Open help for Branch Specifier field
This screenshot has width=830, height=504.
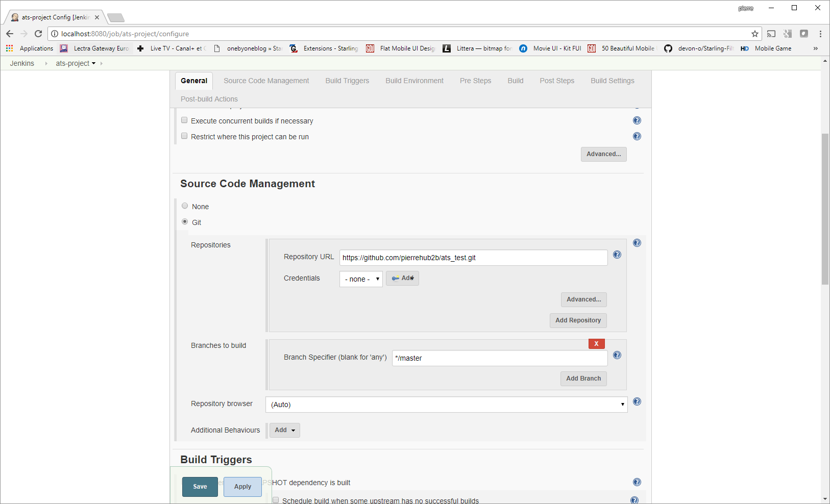pos(617,355)
